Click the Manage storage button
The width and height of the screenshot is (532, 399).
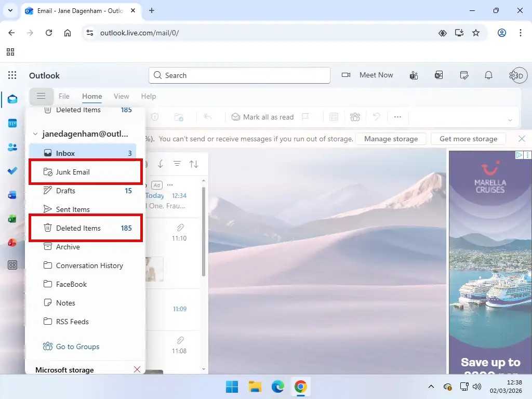[x=391, y=139]
